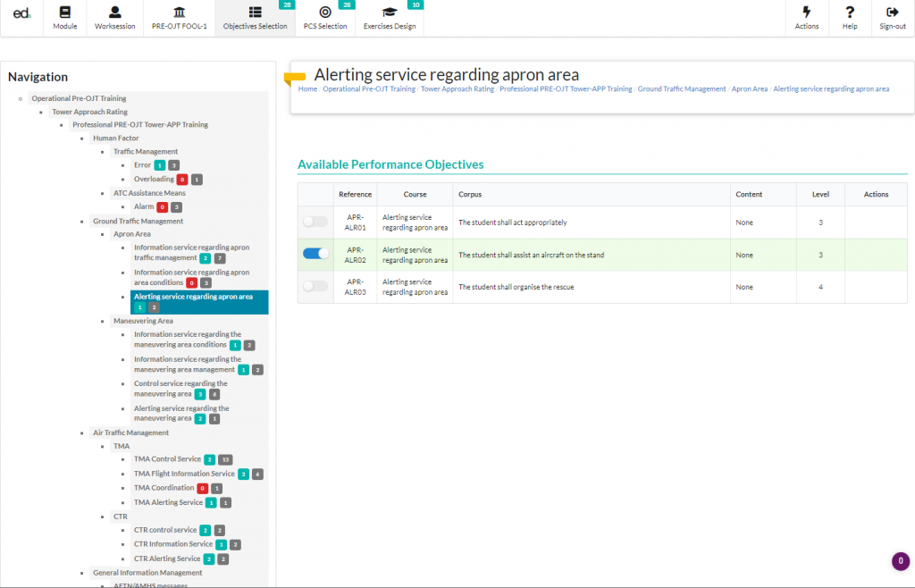Open TMA Flight Information Service item
The width and height of the screenshot is (915, 588).
[184, 474]
